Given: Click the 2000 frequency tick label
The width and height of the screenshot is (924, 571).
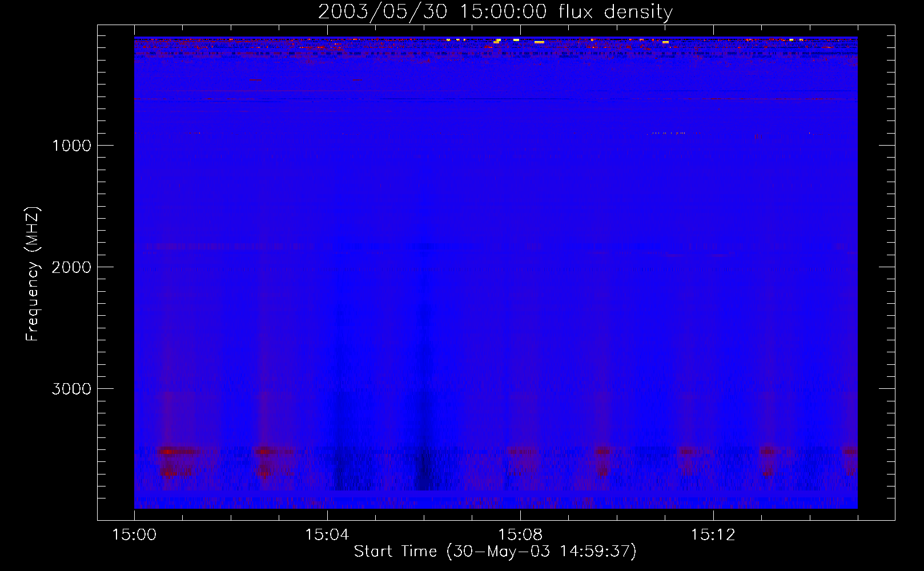Looking at the screenshot, I should (71, 267).
